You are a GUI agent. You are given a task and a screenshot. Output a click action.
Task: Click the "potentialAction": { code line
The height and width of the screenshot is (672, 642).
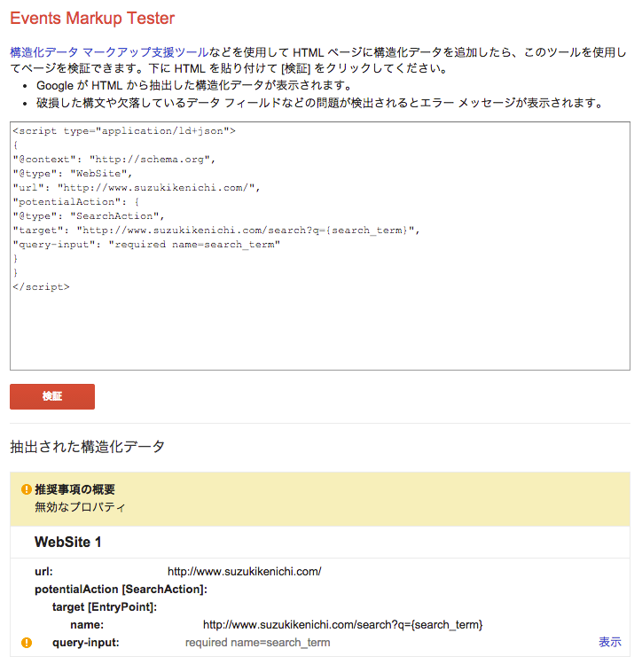click(76, 201)
